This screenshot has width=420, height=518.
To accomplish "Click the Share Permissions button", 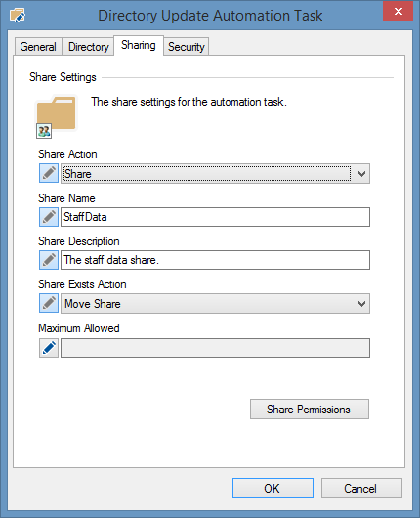I will point(310,410).
